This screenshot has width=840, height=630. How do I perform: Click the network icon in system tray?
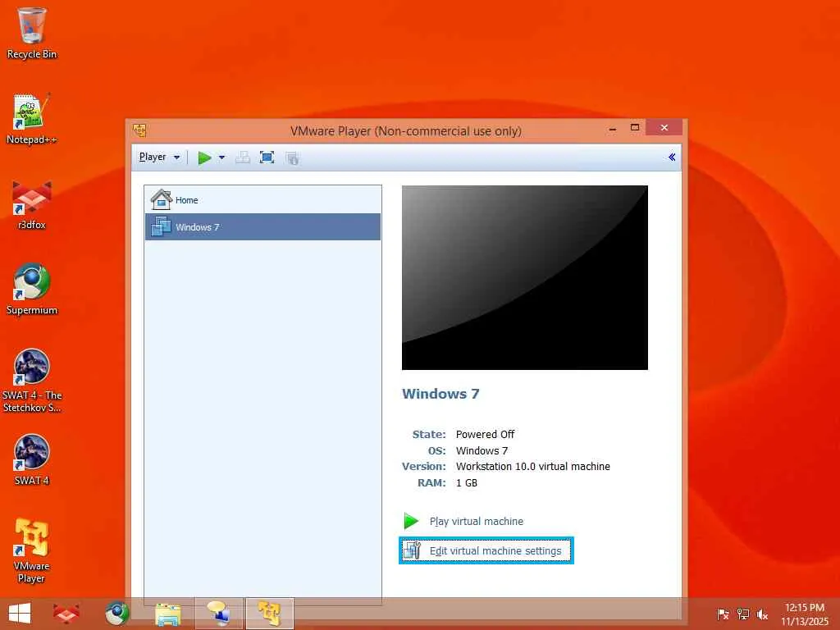pyautogui.click(x=742, y=614)
